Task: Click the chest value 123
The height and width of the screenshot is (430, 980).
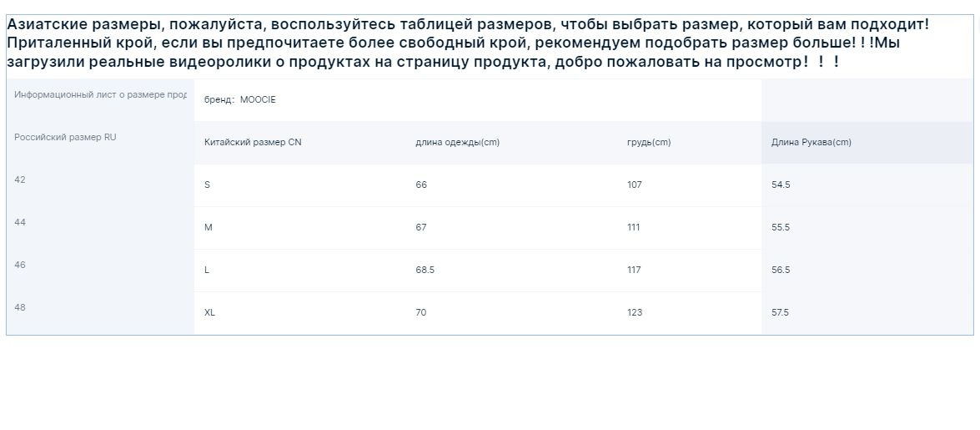Action: [635, 312]
